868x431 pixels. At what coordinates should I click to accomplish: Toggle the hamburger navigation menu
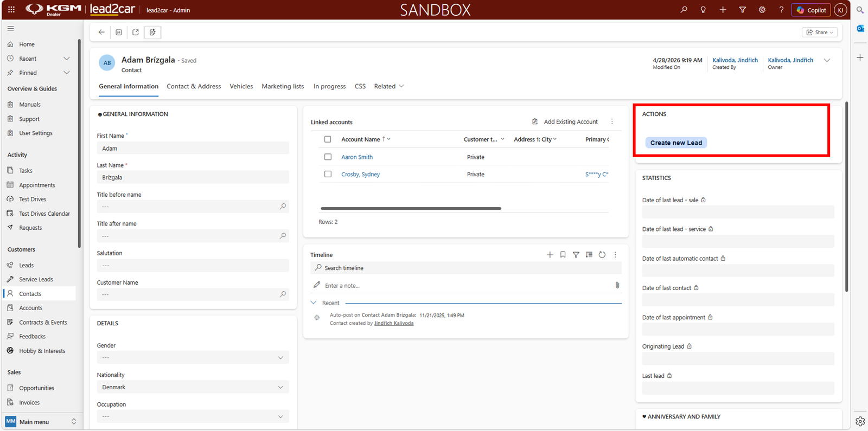[x=11, y=28]
